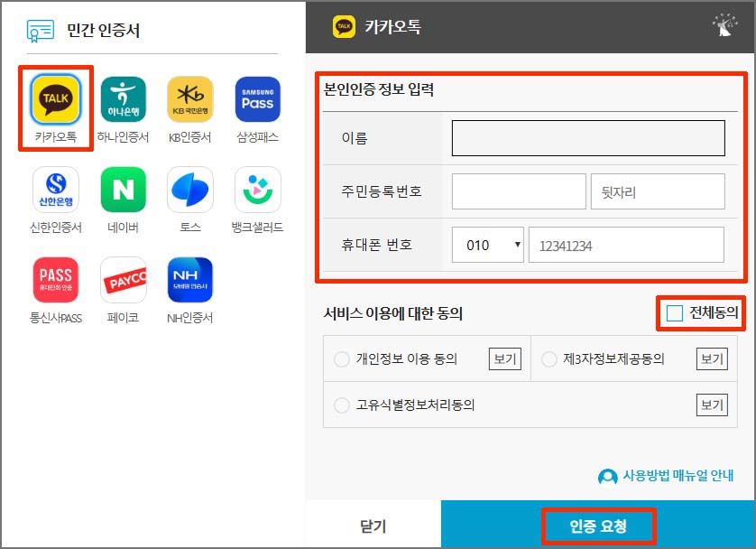Click the 이름 name input field

tap(588, 138)
